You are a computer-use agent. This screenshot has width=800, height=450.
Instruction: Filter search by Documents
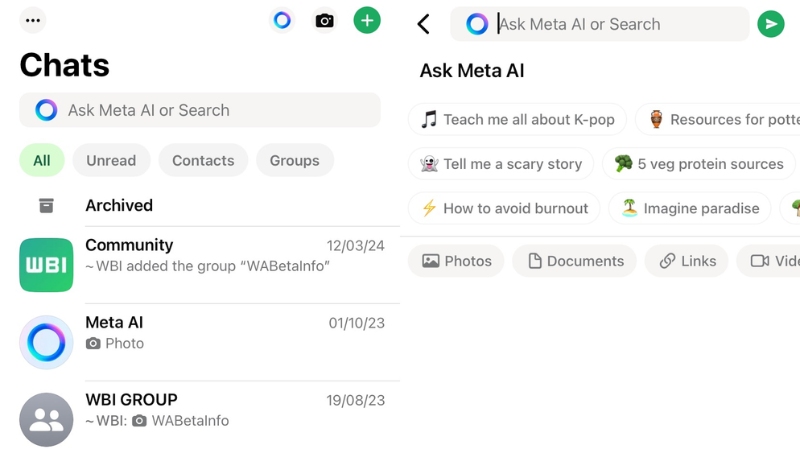pos(574,261)
